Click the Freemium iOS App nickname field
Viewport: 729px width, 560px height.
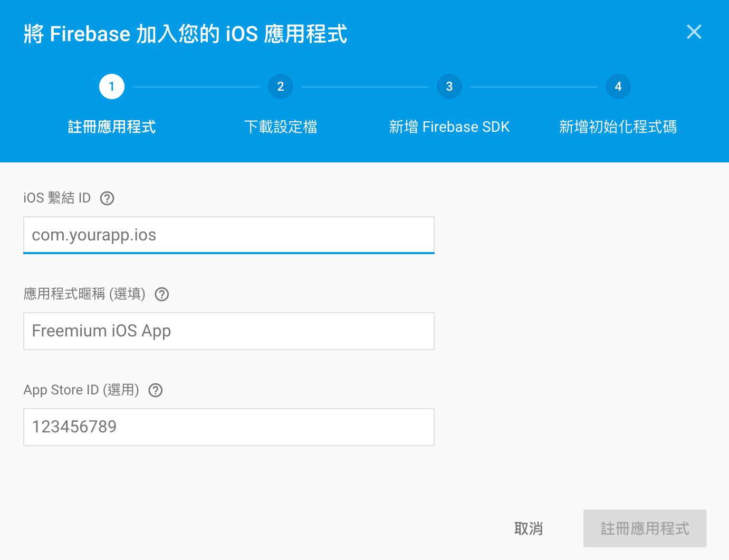(x=228, y=331)
